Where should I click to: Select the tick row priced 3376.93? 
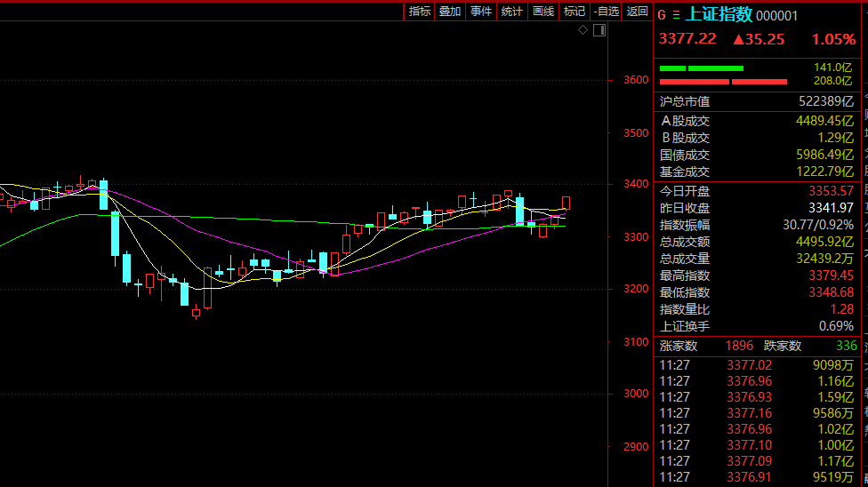coord(757,397)
